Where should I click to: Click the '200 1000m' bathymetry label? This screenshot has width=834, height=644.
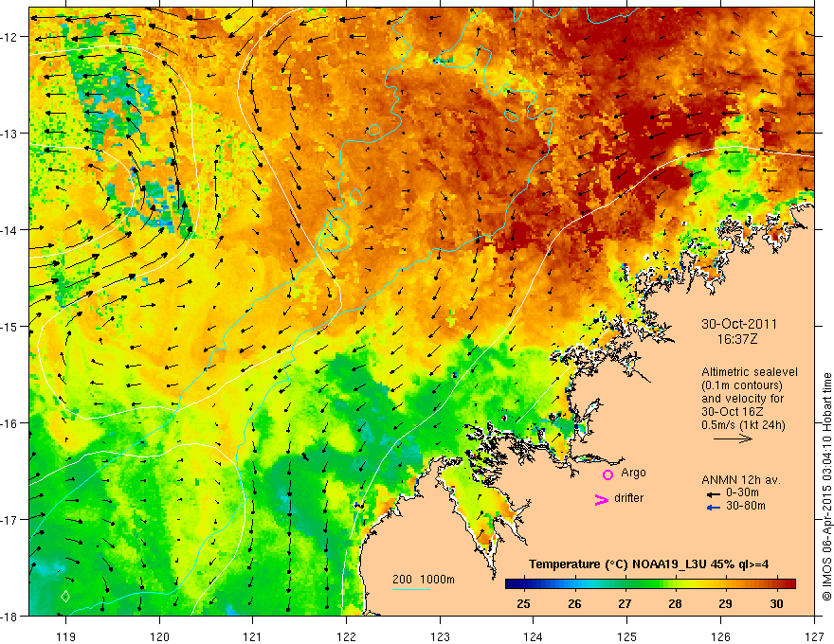(x=424, y=580)
